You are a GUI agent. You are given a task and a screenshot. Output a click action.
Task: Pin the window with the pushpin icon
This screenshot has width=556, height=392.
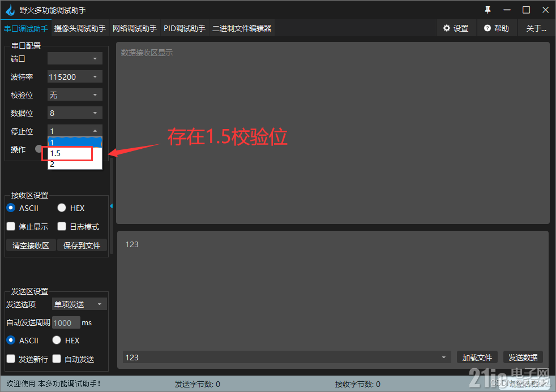point(488,10)
